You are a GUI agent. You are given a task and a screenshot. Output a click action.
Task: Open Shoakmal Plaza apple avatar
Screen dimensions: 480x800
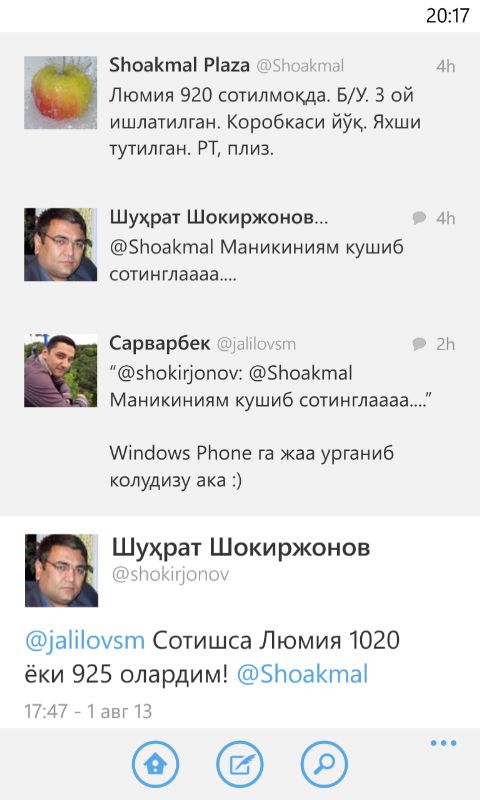60,92
